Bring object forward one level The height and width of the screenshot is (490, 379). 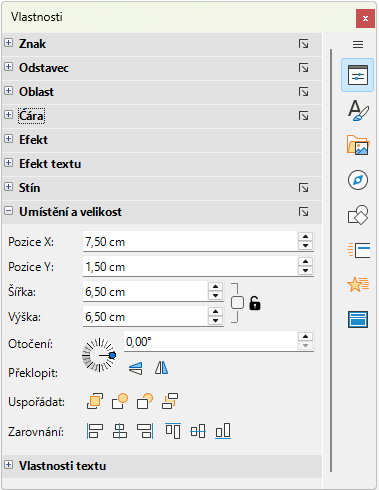click(x=120, y=401)
